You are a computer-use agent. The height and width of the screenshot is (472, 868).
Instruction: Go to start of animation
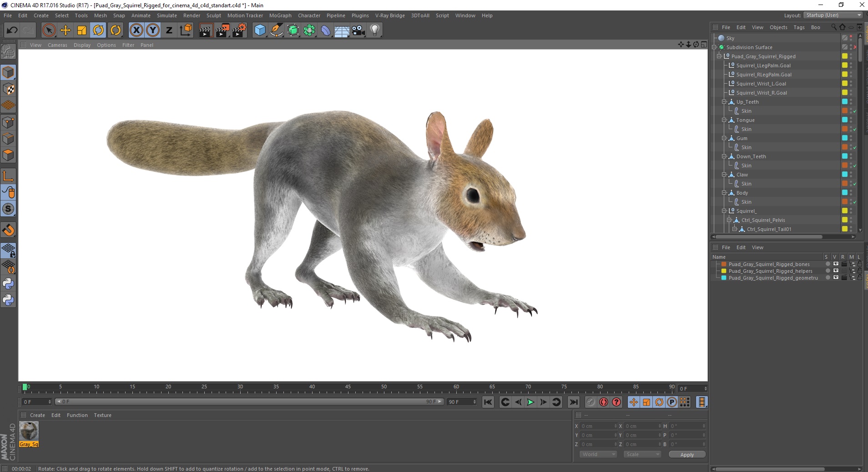[488, 402]
